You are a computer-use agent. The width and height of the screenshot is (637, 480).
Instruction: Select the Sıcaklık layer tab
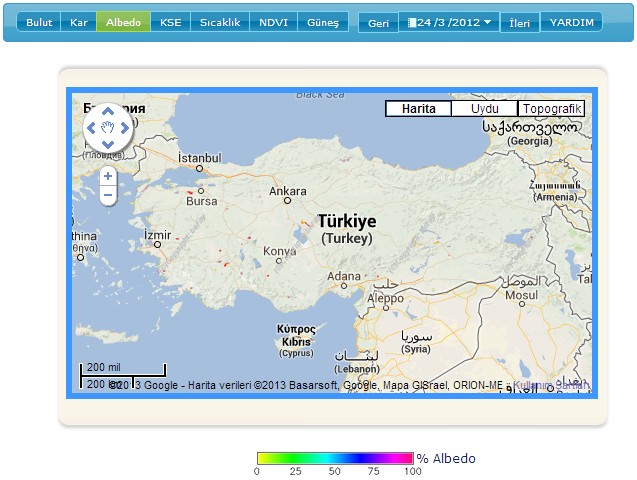(x=219, y=22)
